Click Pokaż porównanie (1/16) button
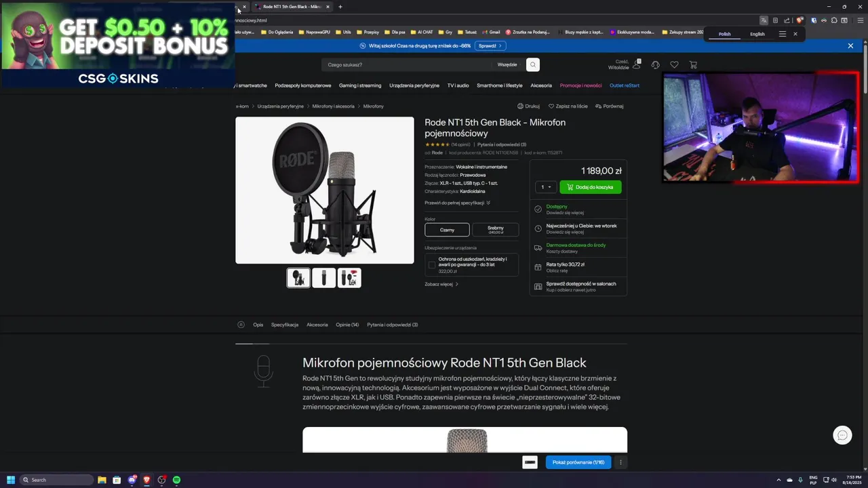Viewport: 868px width, 488px height. [x=578, y=462]
